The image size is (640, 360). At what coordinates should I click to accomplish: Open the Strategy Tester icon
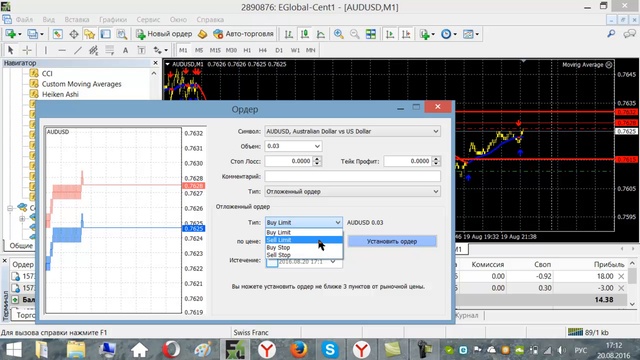tap(121, 34)
